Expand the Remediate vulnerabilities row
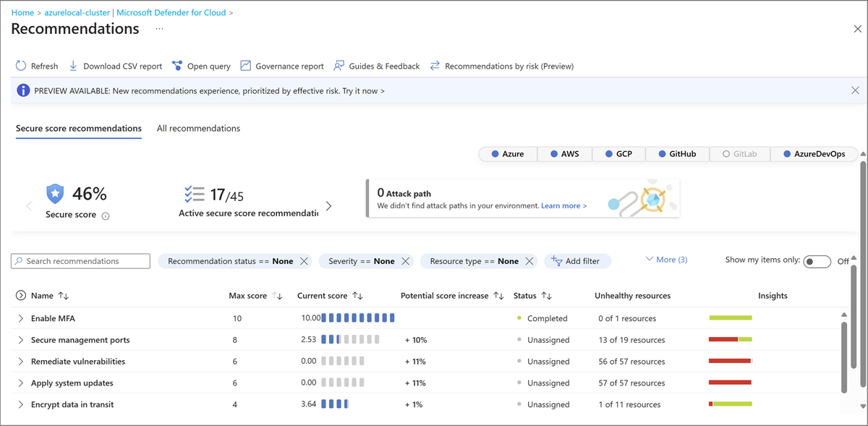 (21, 362)
